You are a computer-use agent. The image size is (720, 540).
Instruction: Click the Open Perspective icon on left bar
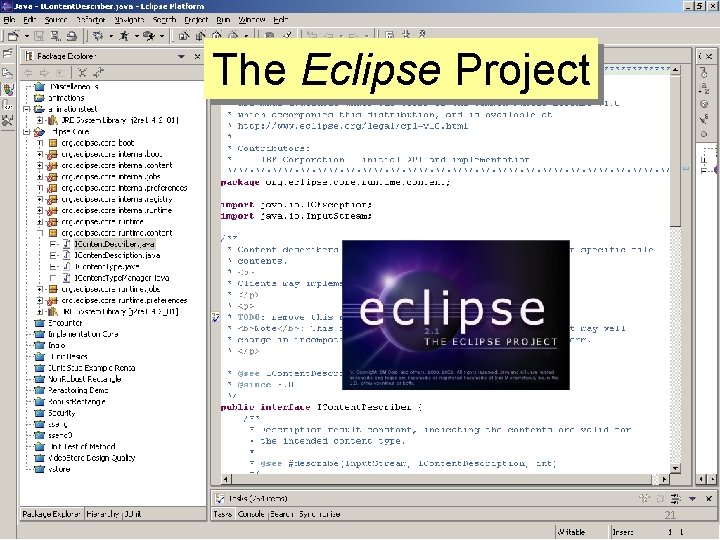[8, 54]
